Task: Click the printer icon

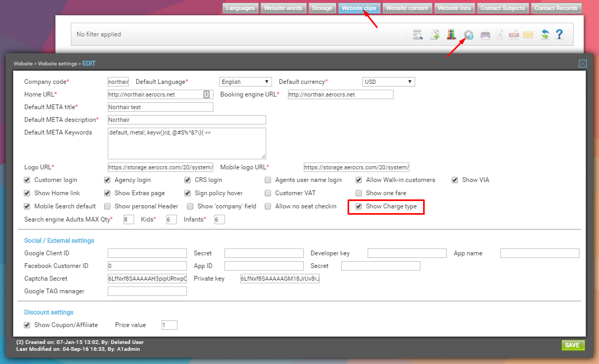Action: [x=485, y=35]
